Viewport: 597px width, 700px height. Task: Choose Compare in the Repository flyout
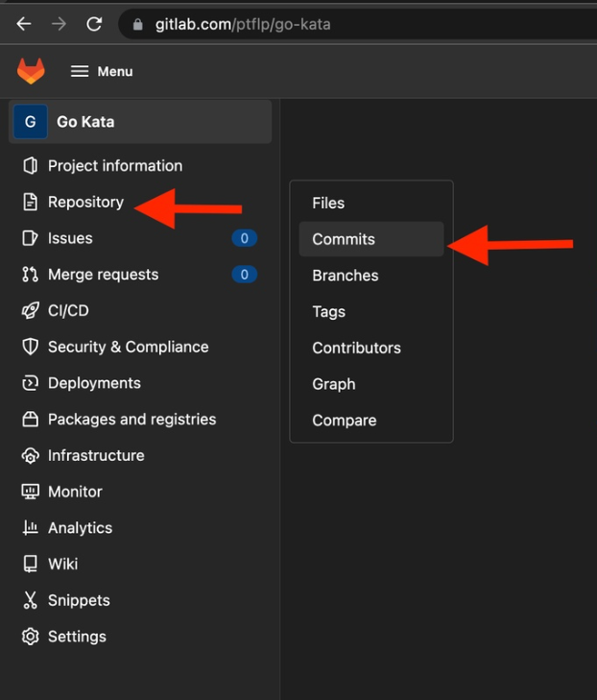tap(345, 421)
